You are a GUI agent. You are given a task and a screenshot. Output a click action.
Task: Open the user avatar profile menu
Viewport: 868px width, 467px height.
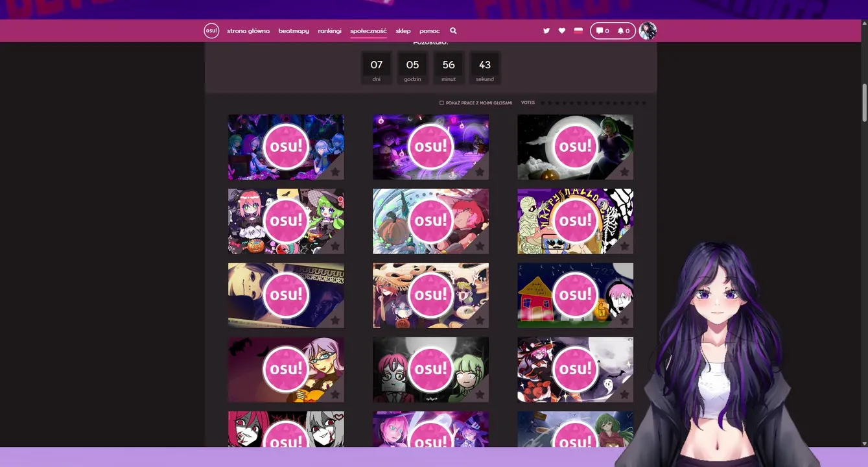pos(648,30)
